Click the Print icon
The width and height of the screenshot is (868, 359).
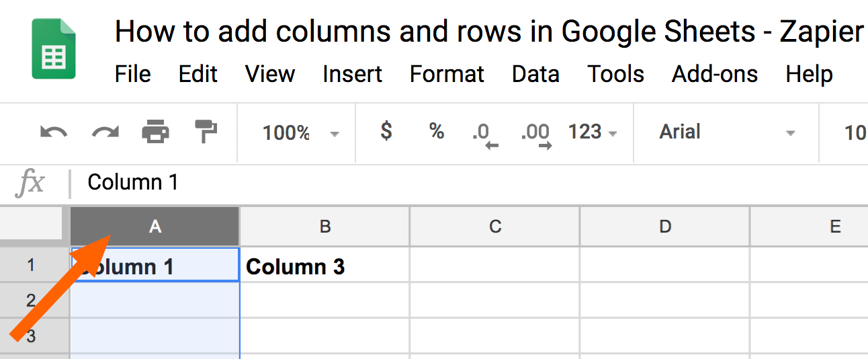click(x=155, y=132)
